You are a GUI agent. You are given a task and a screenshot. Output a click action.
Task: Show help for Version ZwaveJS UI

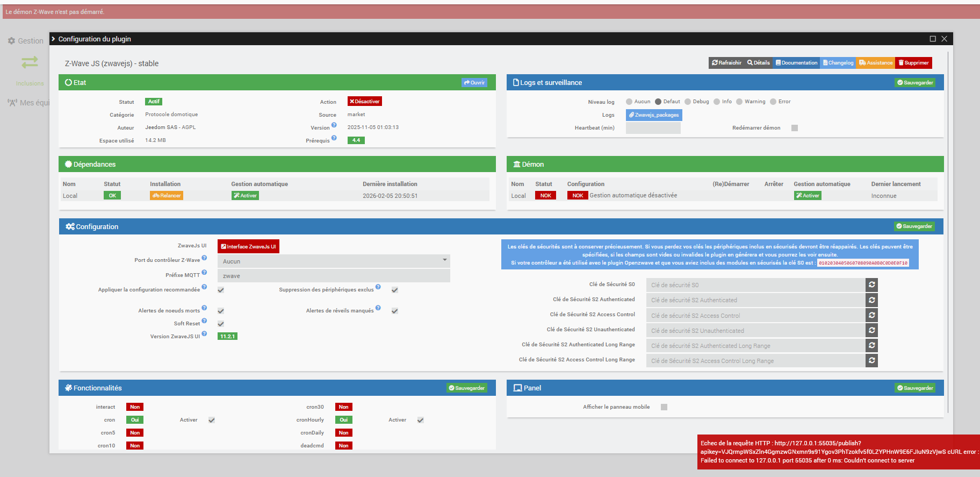pyautogui.click(x=204, y=334)
